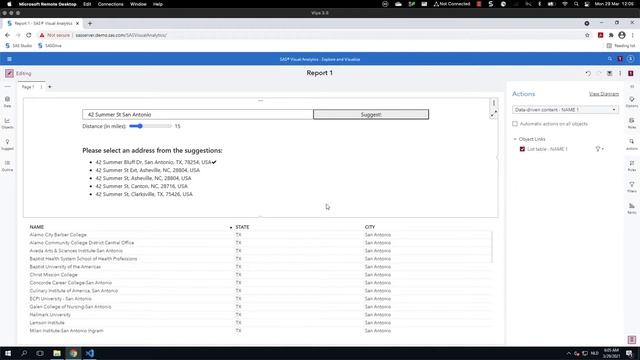
Task: Add a new page with plus icon
Action: point(50,87)
